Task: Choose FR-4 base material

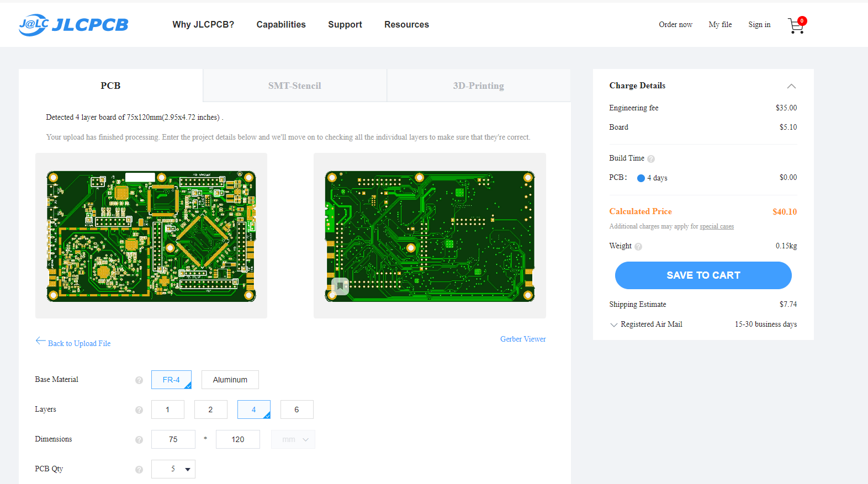Action: (x=171, y=380)
